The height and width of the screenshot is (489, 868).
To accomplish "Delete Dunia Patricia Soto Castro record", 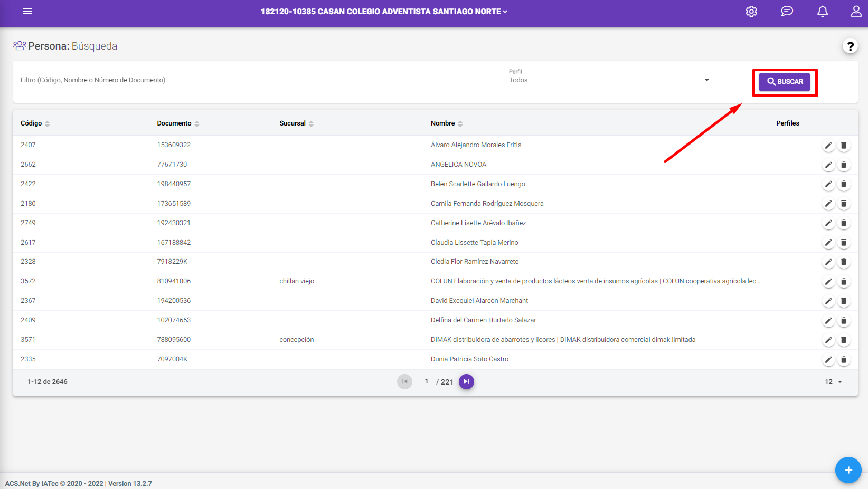I will (x=844, y=360).
